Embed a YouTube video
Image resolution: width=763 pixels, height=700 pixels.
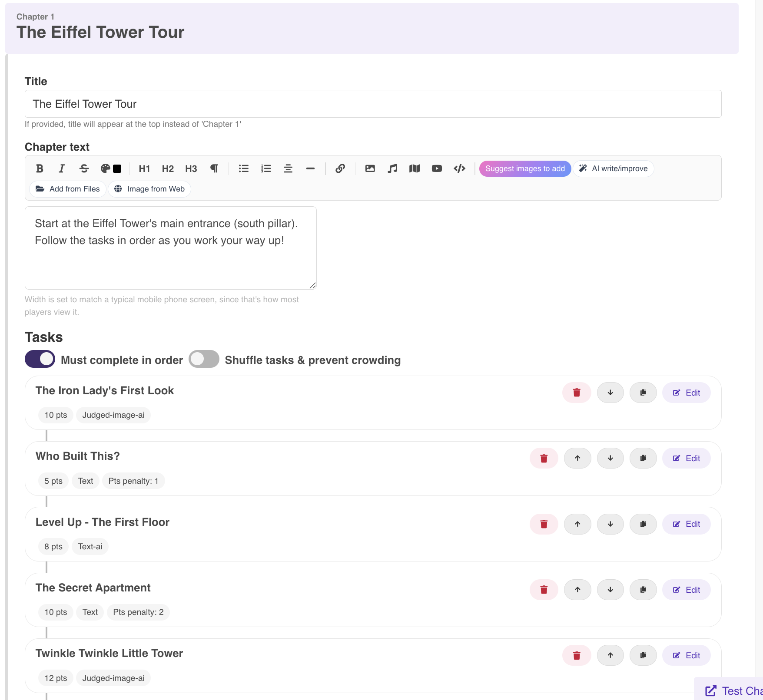[x=437, y=168]
